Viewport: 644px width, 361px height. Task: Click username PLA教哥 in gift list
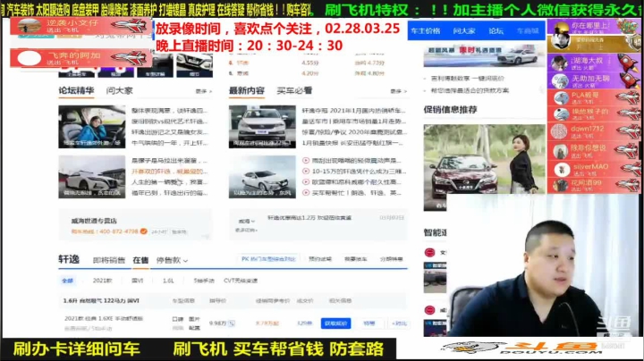[x=585, y=95]
